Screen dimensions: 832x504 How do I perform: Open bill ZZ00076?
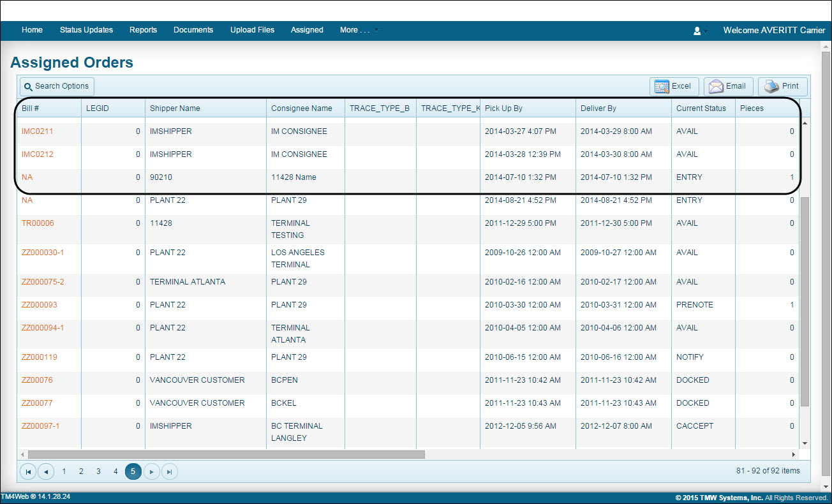click(x=37, y=380)
